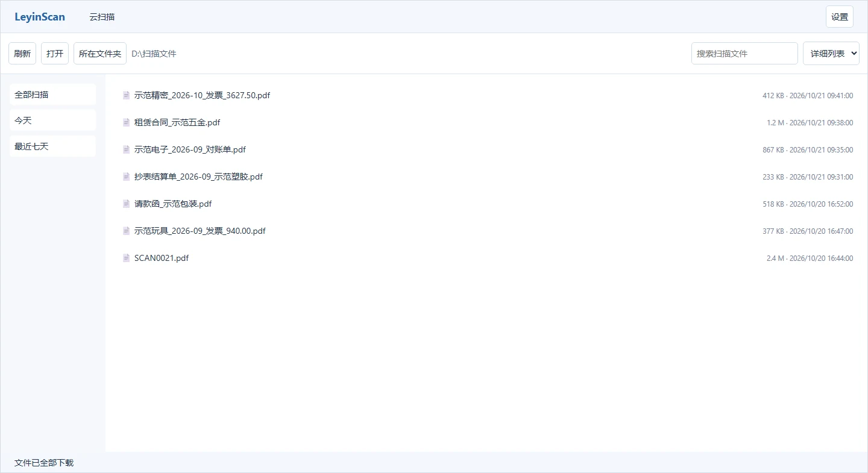This screenshot has height=473, width=868.
Task: Select file name 示范电子_2026-09_对账单.pdf
Action: click(x=190, y=149)
